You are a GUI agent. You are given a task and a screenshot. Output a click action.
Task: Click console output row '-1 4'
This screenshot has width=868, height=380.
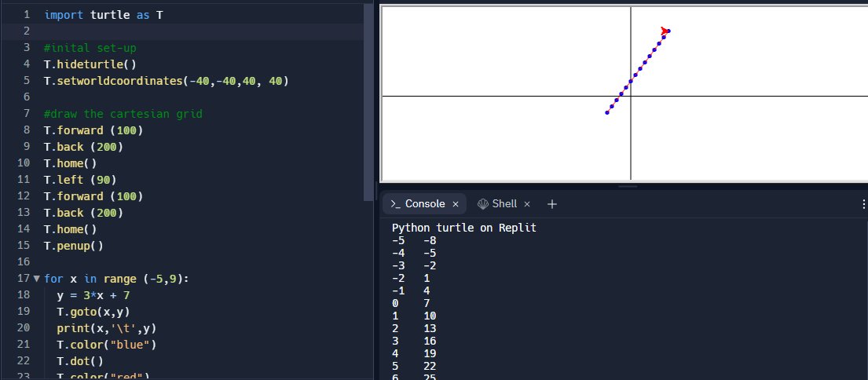pyautogui.click(x=411, y=291)
